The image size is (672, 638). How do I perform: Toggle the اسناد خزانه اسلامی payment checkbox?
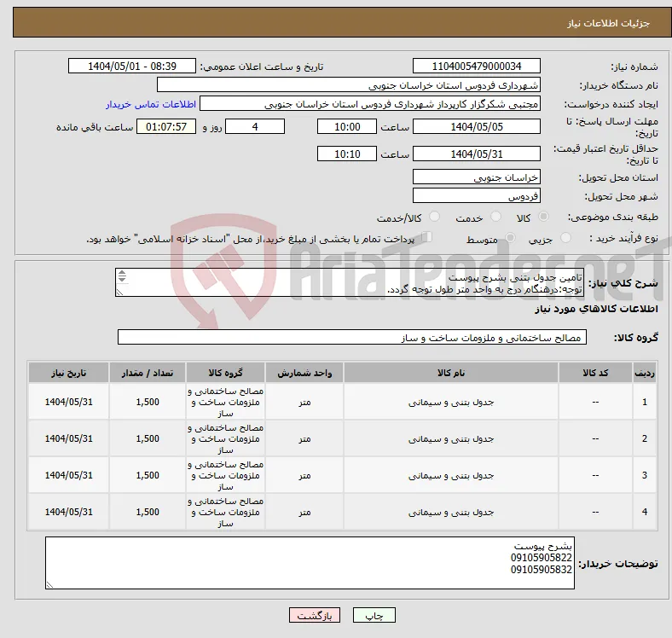426,237
